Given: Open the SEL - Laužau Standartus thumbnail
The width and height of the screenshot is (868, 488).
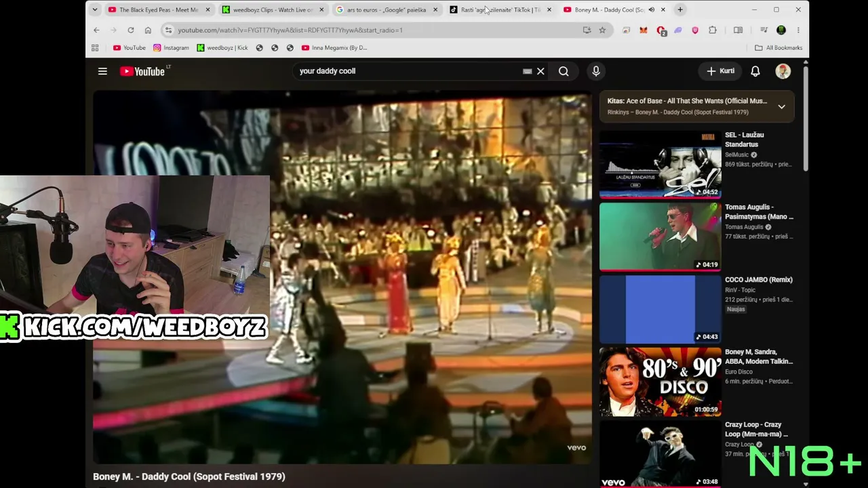Looking at the screenshot, I should (x=660, y=165).
